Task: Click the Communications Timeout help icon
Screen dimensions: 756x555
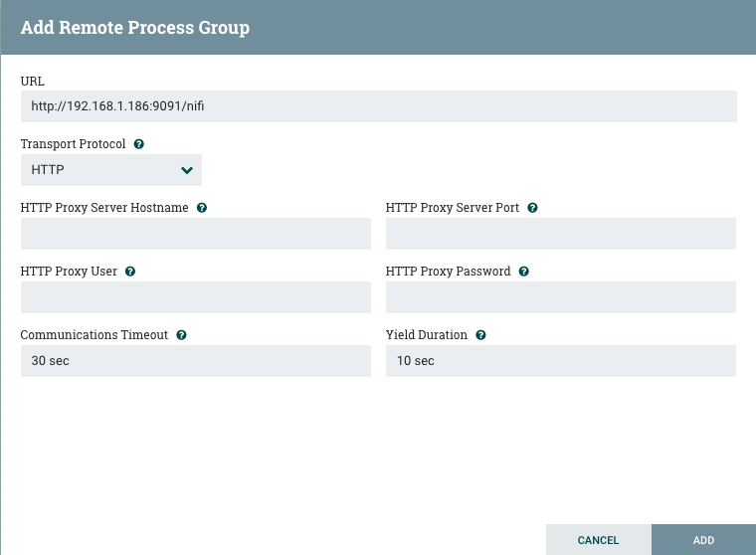Action: coord(181,335)
